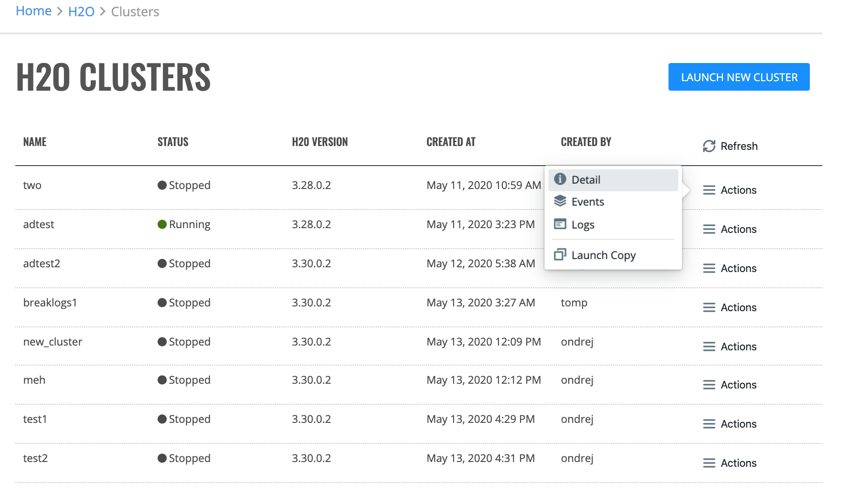
Task: Click 'May 13, 2020 3:27 AM' date cell
Action: click(x=481, y=303)
